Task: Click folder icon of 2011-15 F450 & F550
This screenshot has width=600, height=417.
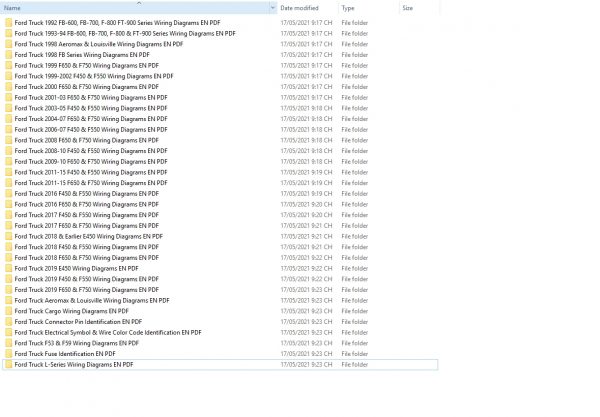Action: [9, 173]
